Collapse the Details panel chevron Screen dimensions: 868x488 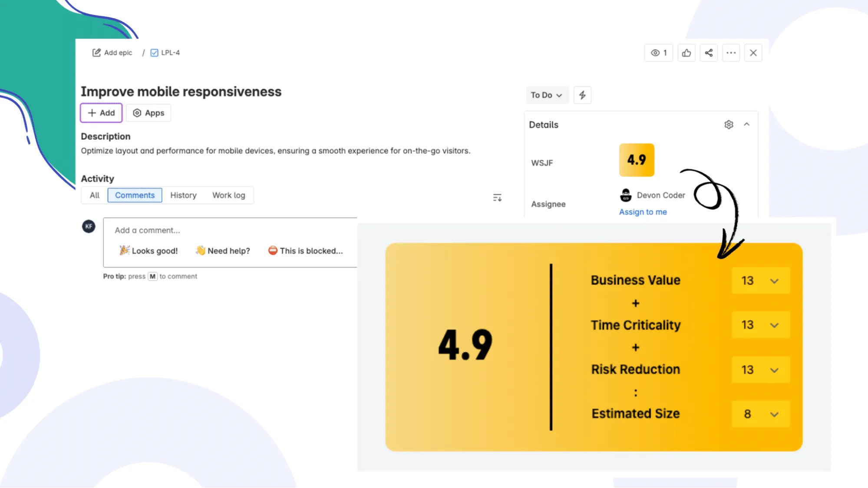746,124
